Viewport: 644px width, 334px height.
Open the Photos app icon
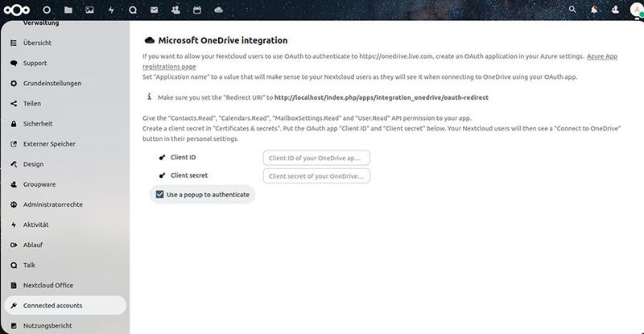[x=89, y=10]
